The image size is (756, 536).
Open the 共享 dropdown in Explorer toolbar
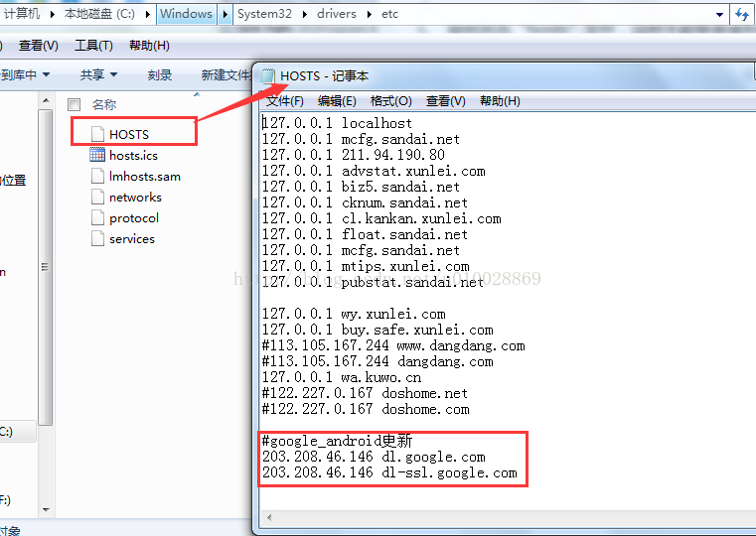click(x=98, y=74)
